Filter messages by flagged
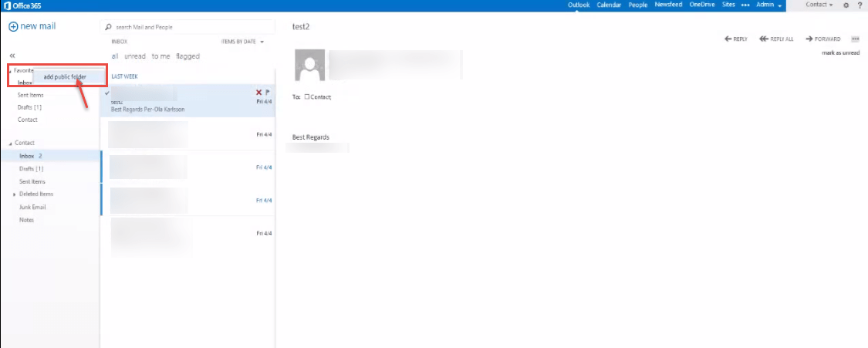The height and width of the screenshot is (348, 868). (187, 56)
